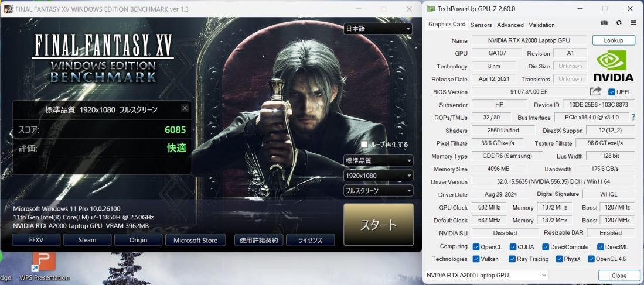Toggle DirectML checkbox
Viewport: 644px width, 285px height.
pos(601,247)
